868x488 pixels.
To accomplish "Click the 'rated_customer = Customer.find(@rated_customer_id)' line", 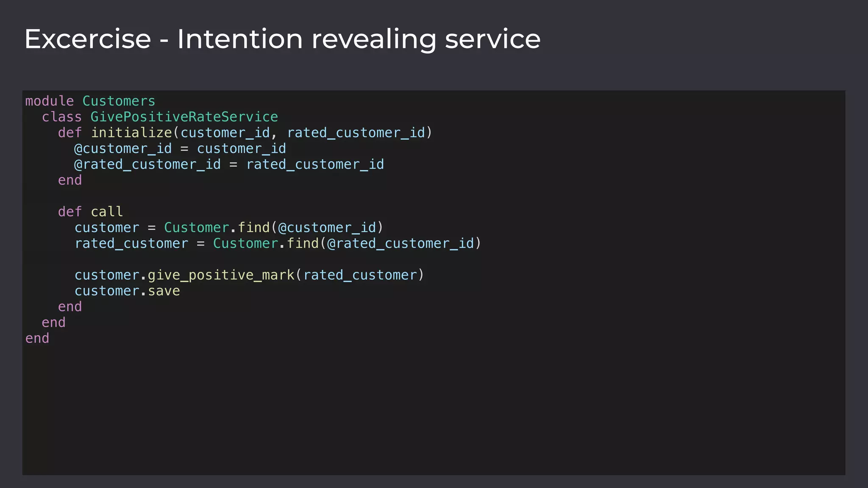I will pyautogui.click(x=278, y=244).
